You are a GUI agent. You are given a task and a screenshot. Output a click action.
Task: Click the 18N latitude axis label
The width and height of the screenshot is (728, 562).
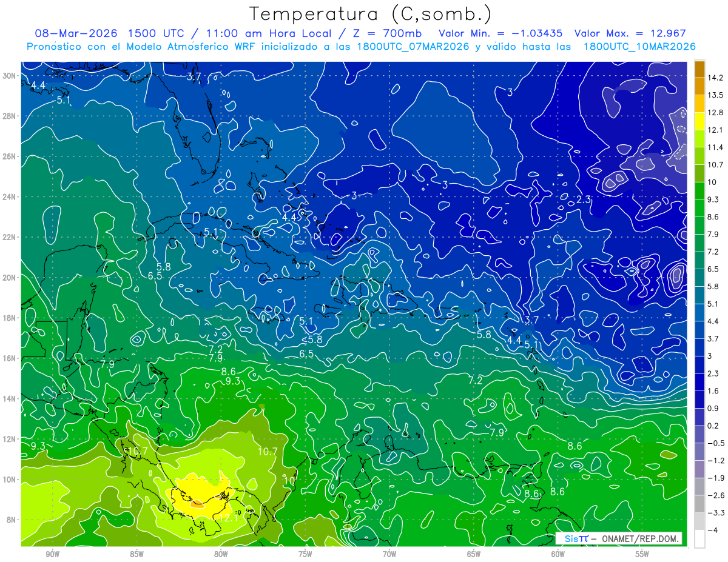point(10,318)
